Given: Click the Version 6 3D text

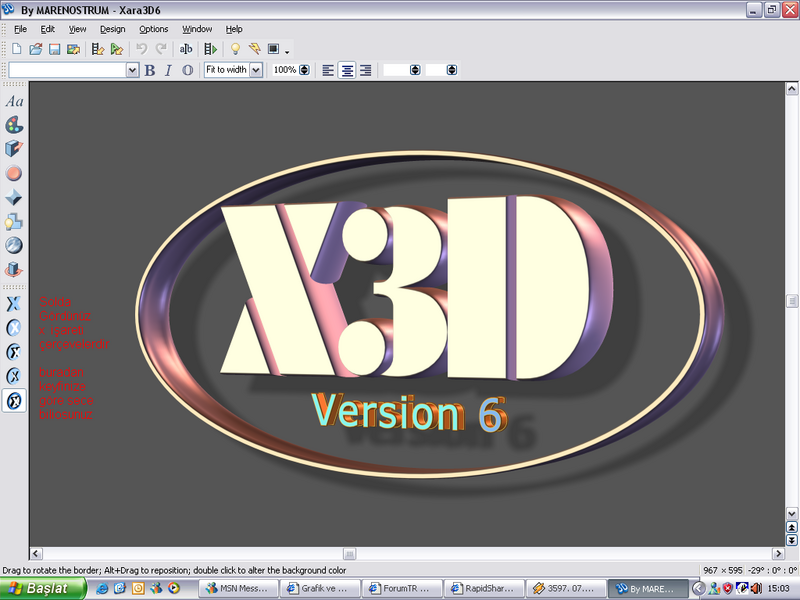Looking at the screenshot, I should (x=410, y=412).
